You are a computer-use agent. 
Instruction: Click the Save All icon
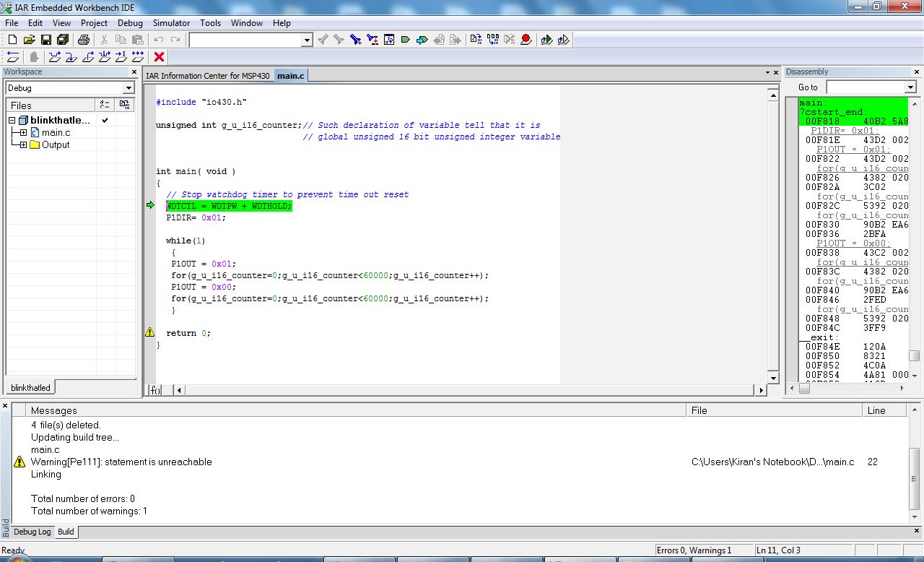63,40
